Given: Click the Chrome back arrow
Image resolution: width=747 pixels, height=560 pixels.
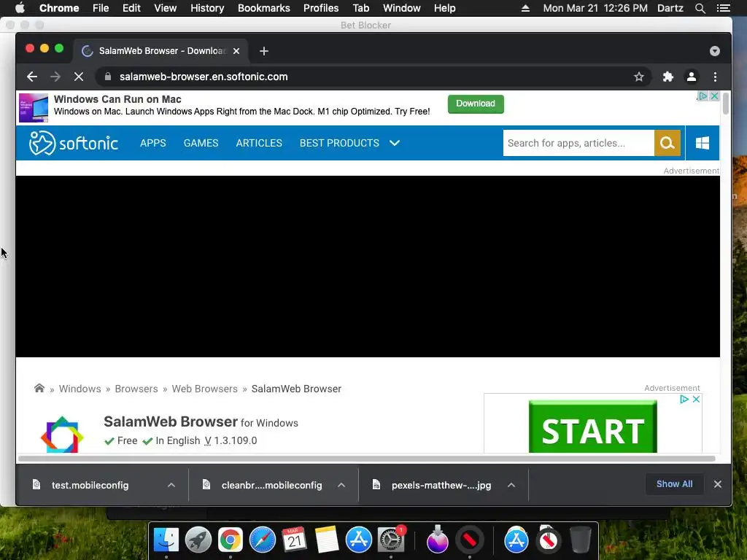Looking at the screenshot, I should point(32,77).
